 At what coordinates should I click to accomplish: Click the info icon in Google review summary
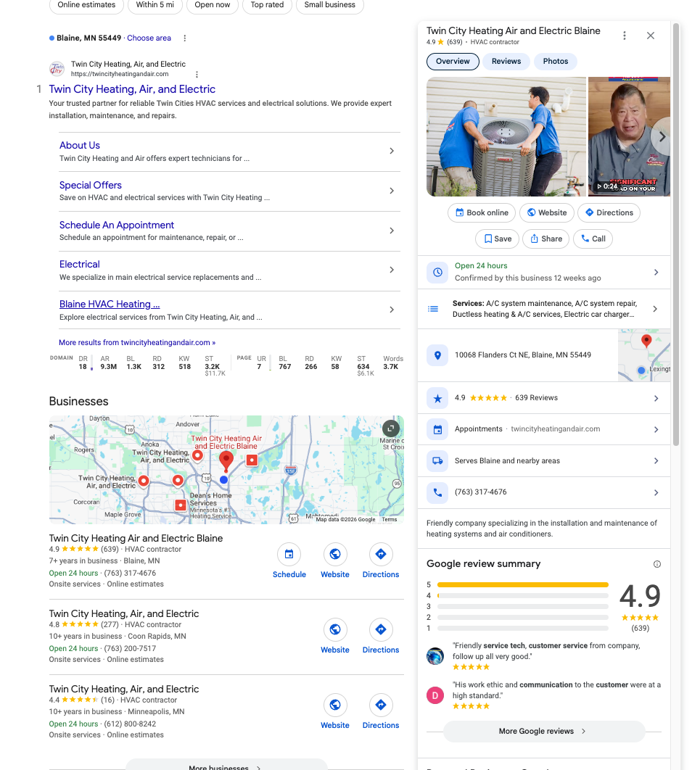tap(656, 564)
